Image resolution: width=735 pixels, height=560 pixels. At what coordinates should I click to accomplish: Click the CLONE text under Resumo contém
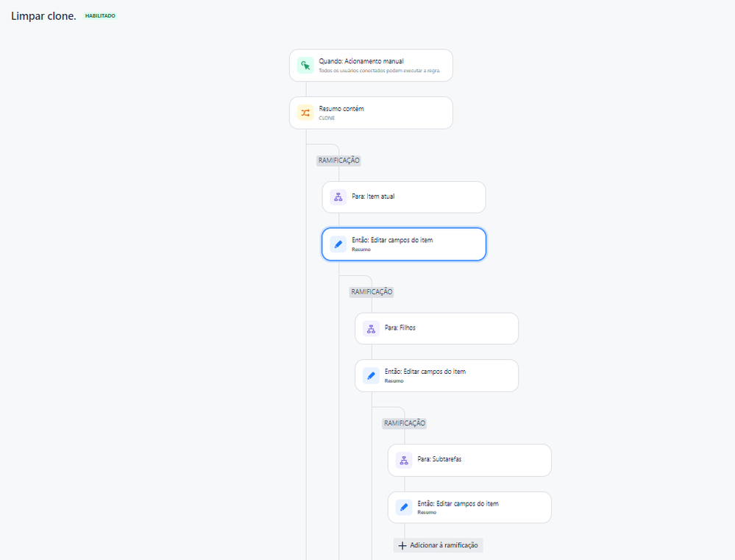(327, 118)
